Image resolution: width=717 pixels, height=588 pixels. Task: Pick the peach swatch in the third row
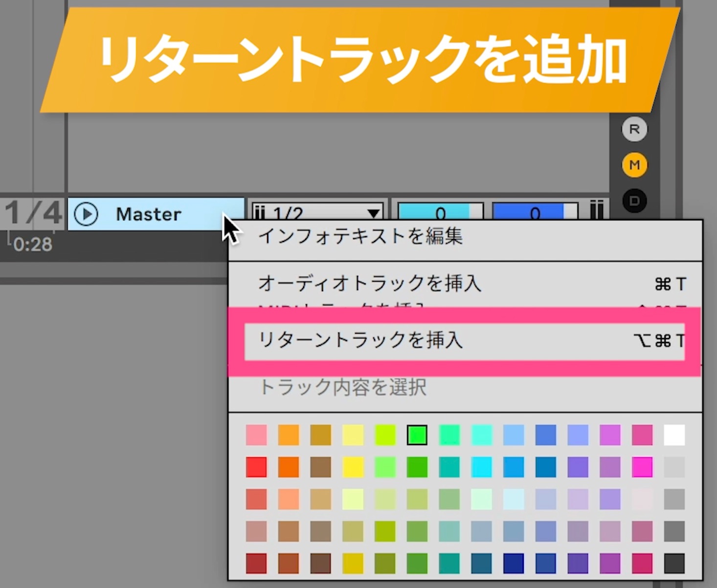pyautogui.click(x=289, y=499)
